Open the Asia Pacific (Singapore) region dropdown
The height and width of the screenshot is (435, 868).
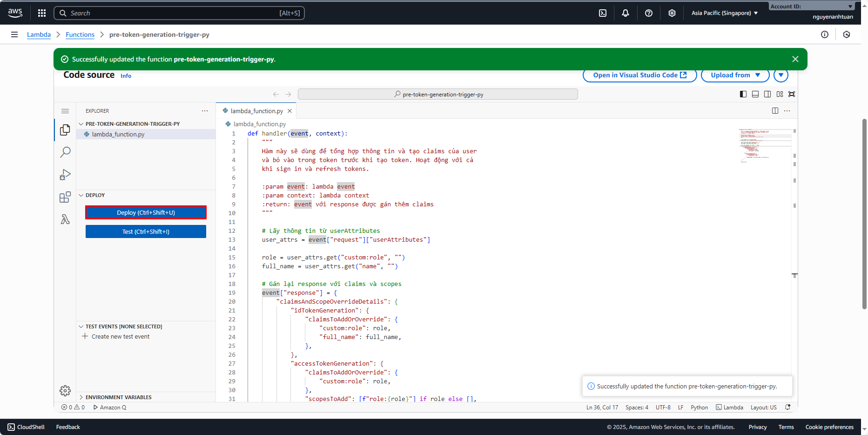pos(724,13)
